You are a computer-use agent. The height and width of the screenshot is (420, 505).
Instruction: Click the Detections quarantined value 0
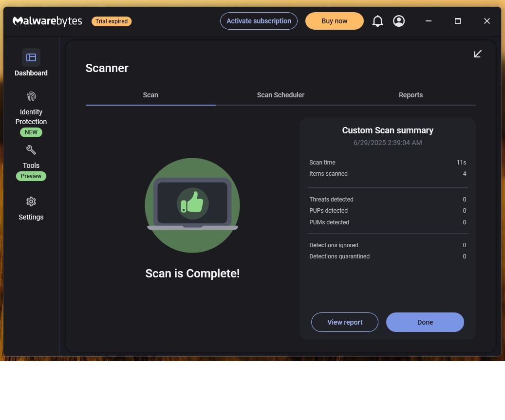465,256
